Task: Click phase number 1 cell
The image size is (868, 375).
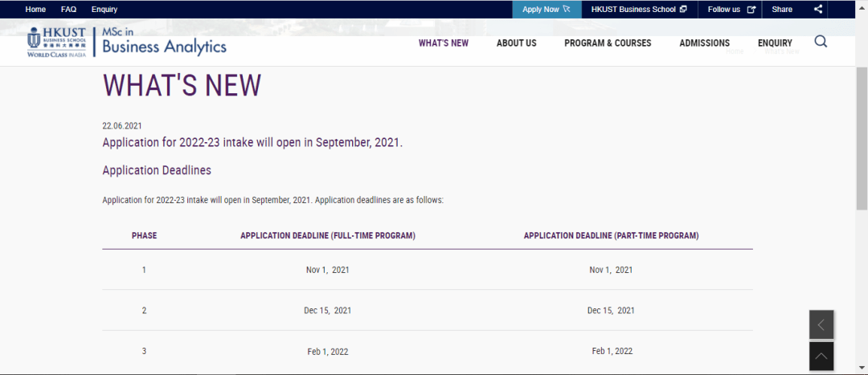Action: tap(144, 270)
